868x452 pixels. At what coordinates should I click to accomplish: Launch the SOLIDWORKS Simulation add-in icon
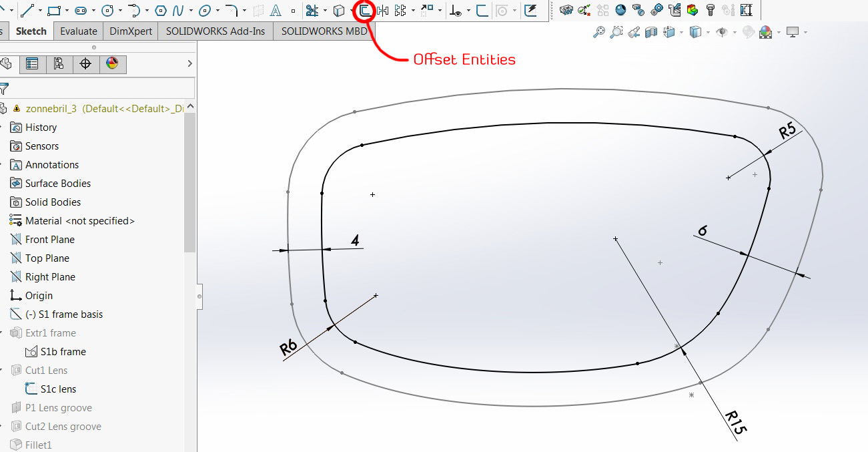pos(693,10)
